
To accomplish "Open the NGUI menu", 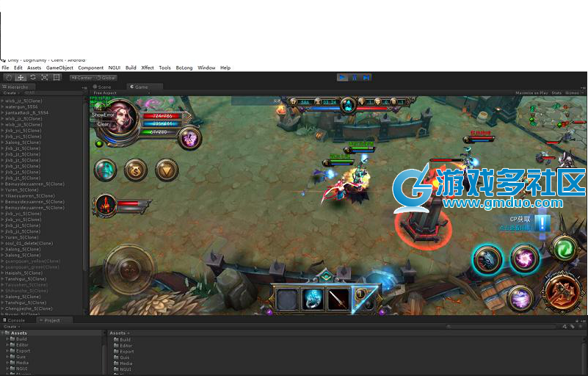I will click(114, 68).
